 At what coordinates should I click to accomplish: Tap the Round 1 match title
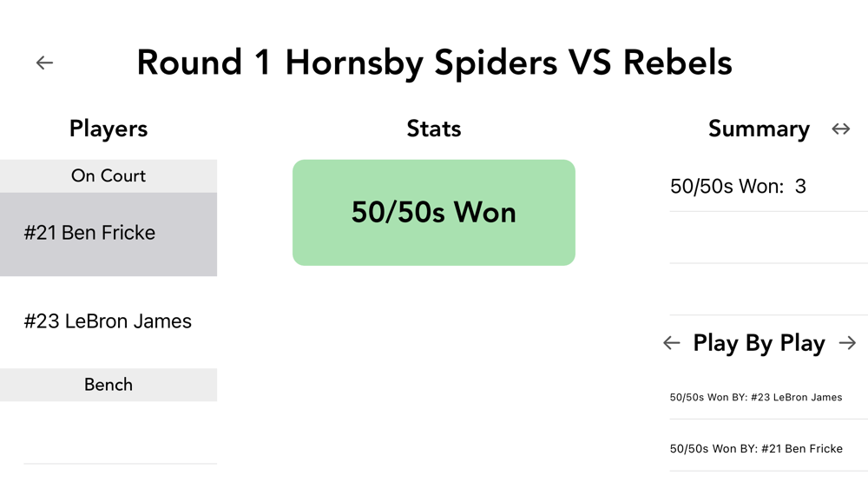434,63
